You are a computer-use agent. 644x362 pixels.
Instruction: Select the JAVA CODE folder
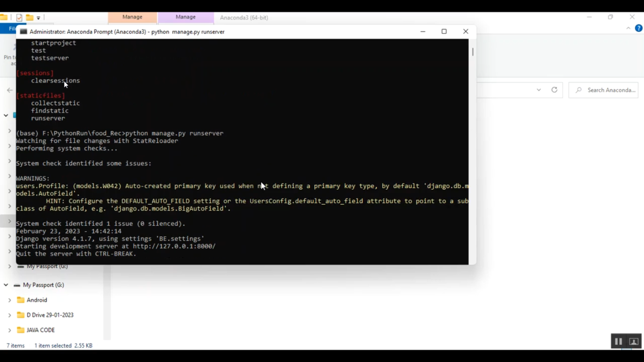point(41,330)
